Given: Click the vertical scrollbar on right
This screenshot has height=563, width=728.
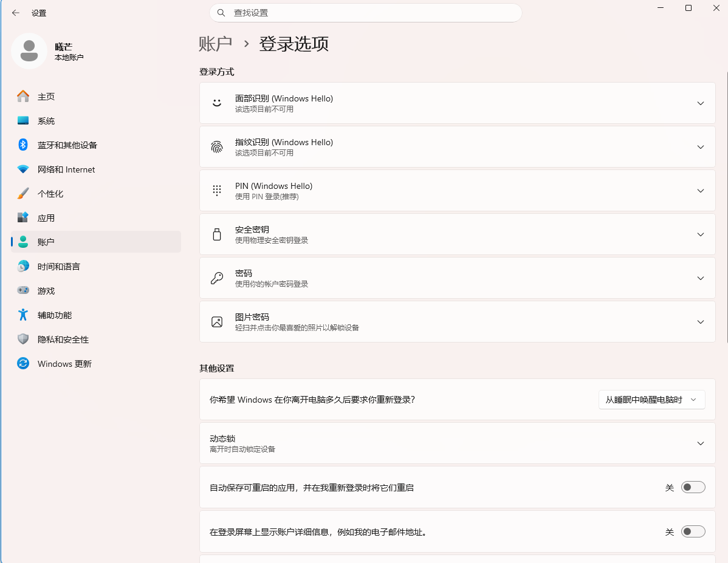Looking at the screenshot, I should pyautogui.click(x=726, y=207).
